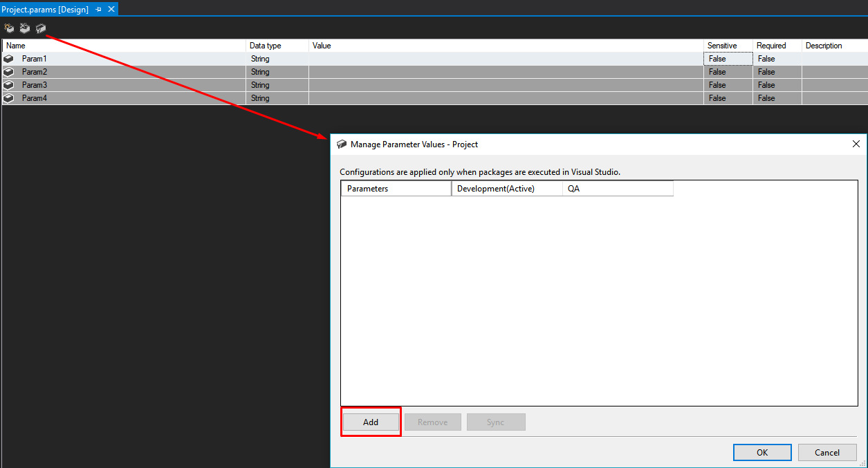
Task: Click the Sync button in dialog
Action: pyautogui.click(x=496, y=422)
